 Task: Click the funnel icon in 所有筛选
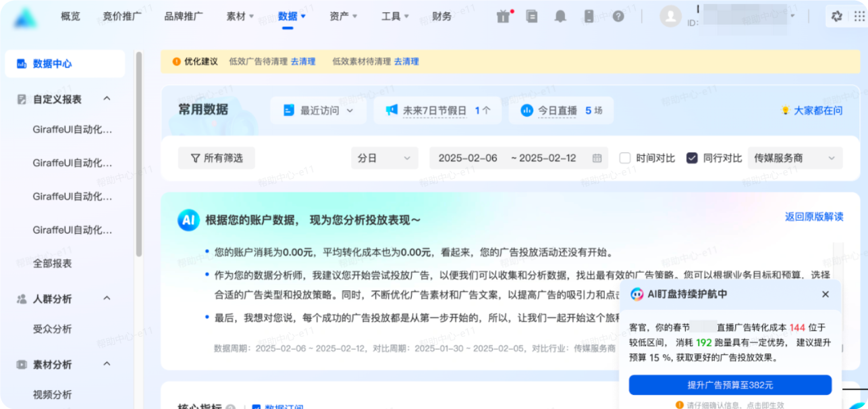pyautogui.click(x=195, y=158)
